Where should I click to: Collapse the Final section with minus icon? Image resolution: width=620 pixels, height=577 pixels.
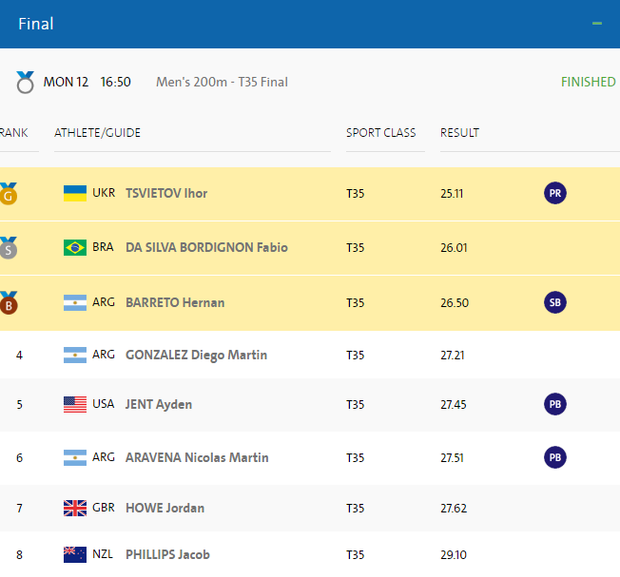coord(597,23)
